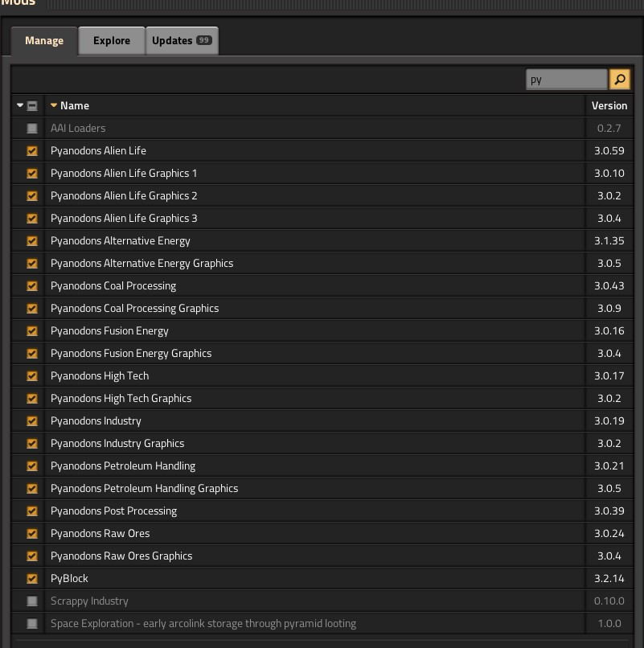Uncheck Pyanodons Alien Life Graphics 2

click(x=32, y=196)
